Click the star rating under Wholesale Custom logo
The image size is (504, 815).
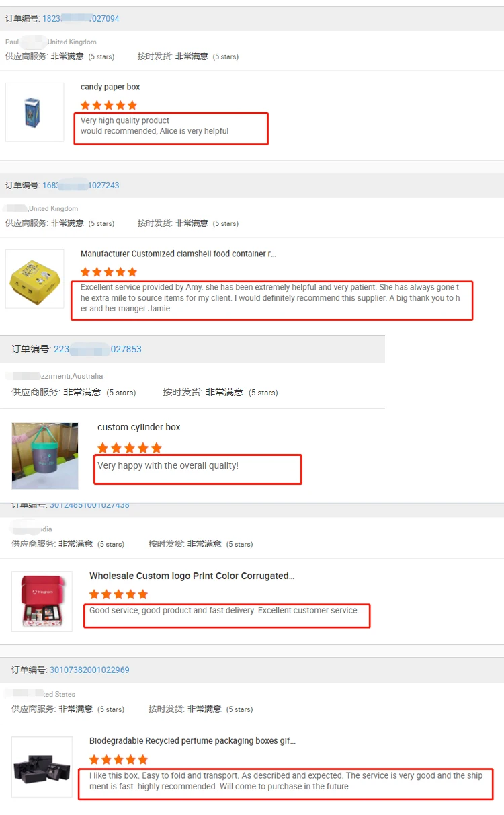(118, 594)
